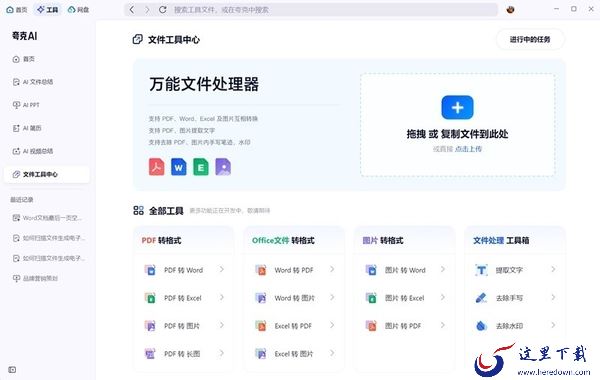Click the Word 转 PDF tool icon
Image resolution: width=600 pixels, height=380 pixels.
click(261, 270)
